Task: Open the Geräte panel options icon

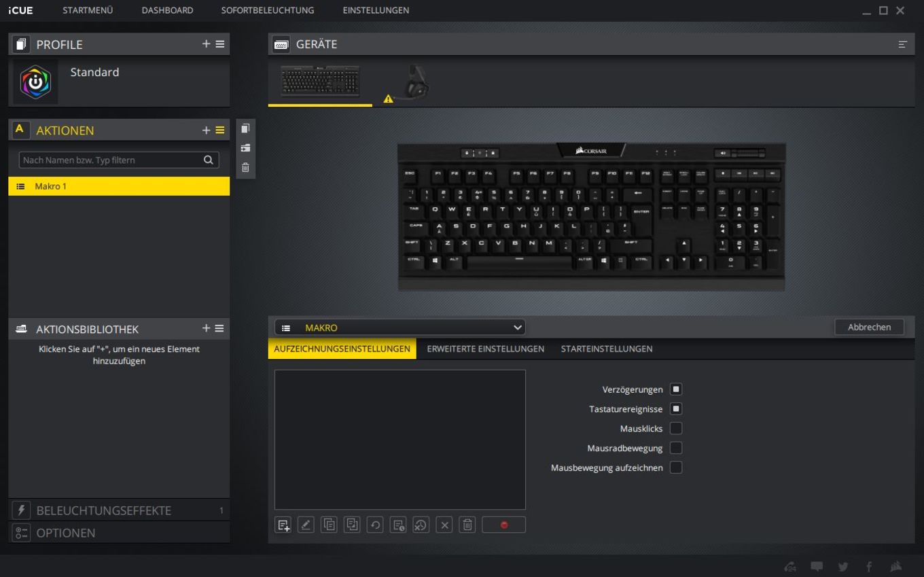Action: point(902,44)
